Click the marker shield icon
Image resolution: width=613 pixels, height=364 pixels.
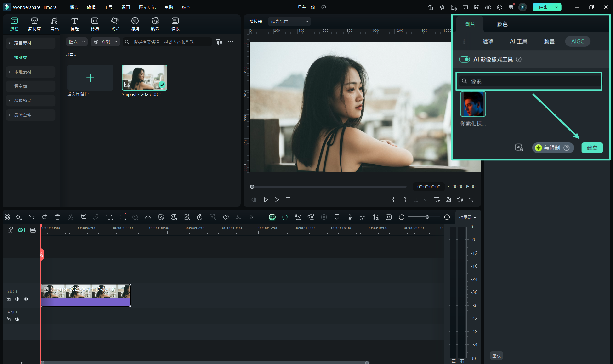pyautogui.click(x=337, y=217)
